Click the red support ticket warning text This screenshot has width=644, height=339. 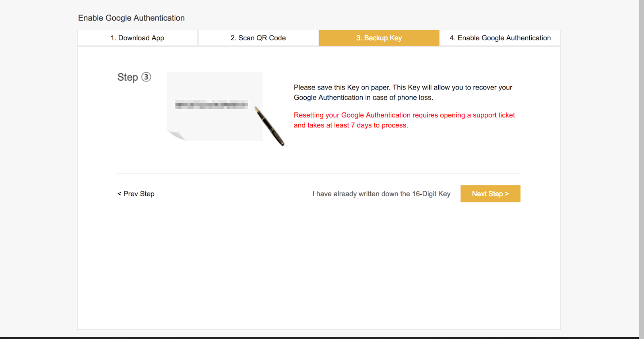[404, 120]
